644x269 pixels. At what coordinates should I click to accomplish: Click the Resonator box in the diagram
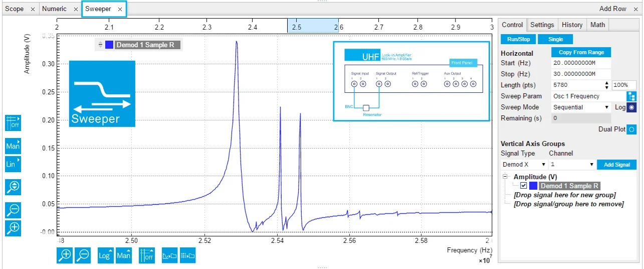366,107
